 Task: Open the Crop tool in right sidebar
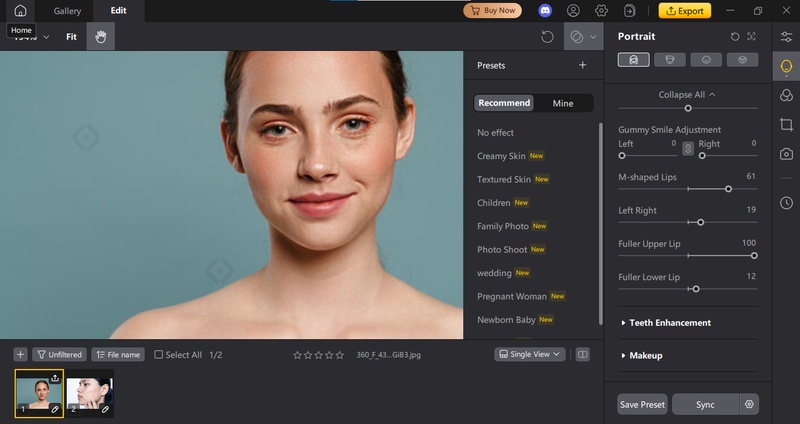click(786, 124)
